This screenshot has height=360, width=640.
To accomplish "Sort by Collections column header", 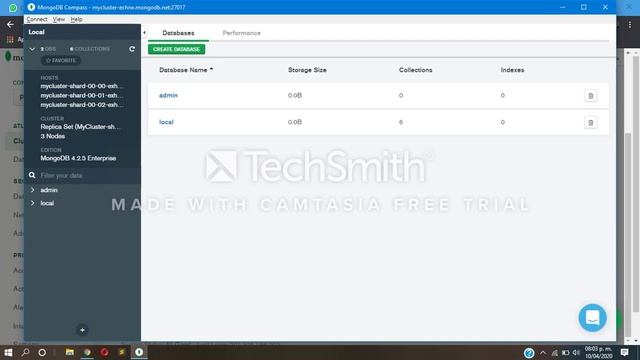I will tap(416, 70).
